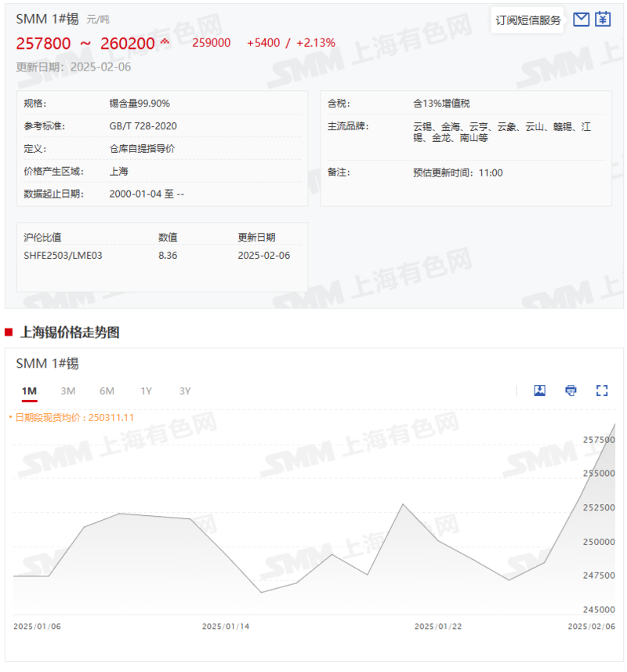The image size is (627, 672).
Task: Switch to the 3M chart range
Action: (x=67, y=390)
